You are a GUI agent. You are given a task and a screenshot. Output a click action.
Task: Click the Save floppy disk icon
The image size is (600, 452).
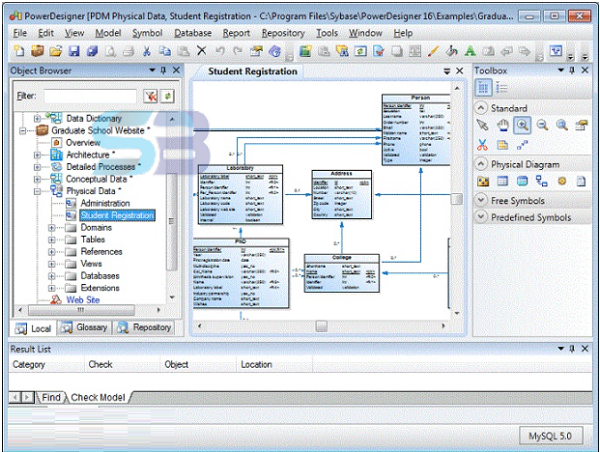pos(74,51)
